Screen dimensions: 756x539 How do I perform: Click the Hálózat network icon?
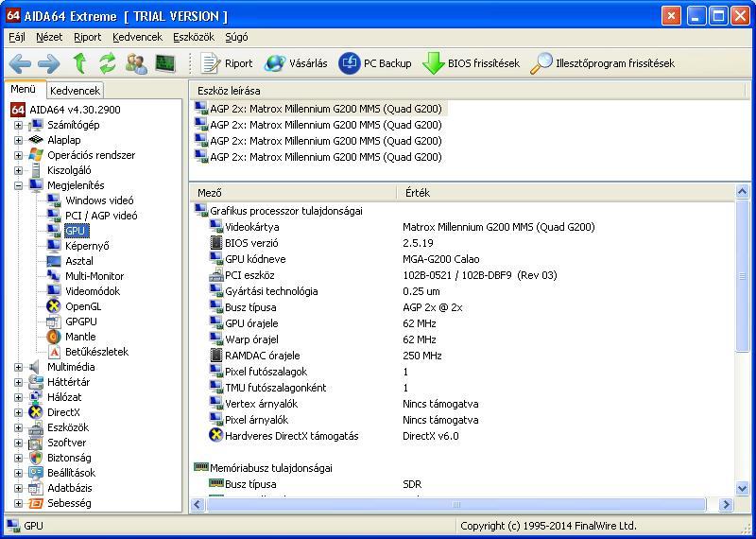coord(36,397)
